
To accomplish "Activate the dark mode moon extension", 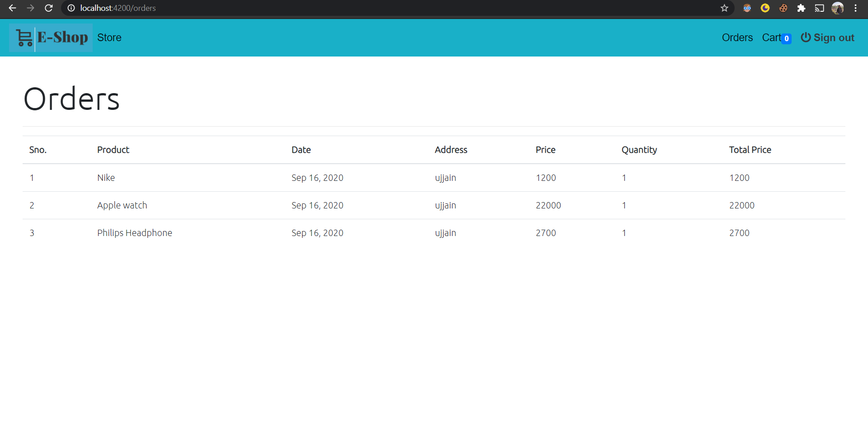I will tap(765, 8).
